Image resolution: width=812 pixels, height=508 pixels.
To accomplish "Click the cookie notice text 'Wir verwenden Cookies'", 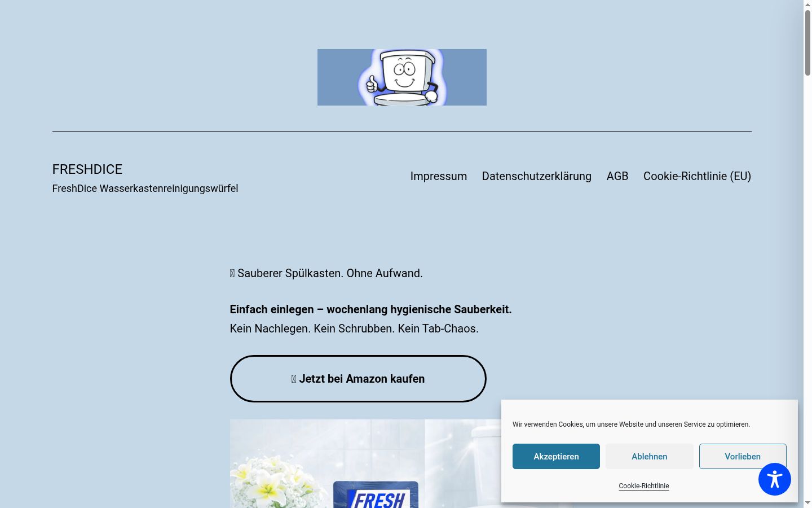I will point(548,424).
